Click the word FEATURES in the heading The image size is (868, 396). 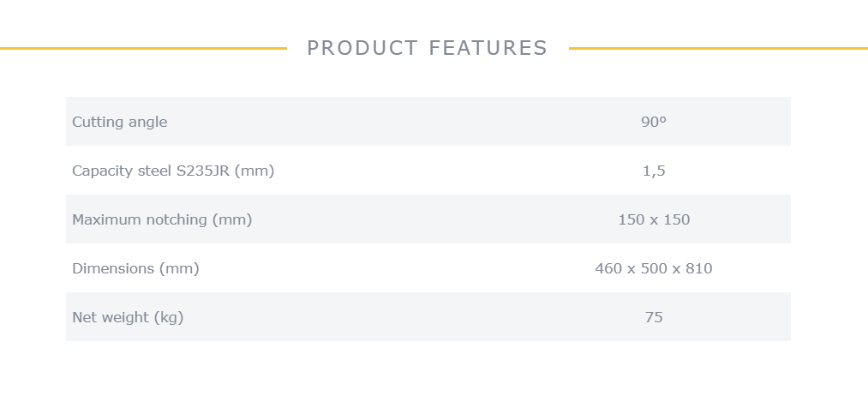pyautogui.click(x=488, y=48)
